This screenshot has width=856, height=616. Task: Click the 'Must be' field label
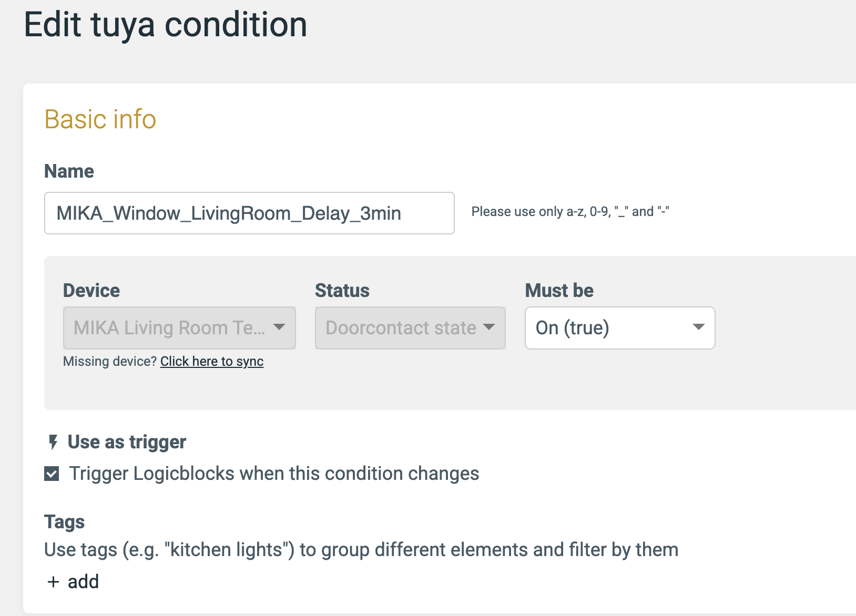559,291
